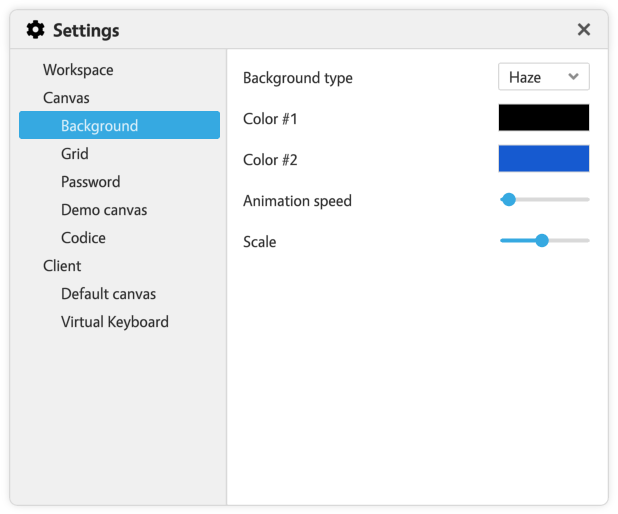618x514 pixels.
Task: Click the Animation speed slider handle
Action: 508,200
